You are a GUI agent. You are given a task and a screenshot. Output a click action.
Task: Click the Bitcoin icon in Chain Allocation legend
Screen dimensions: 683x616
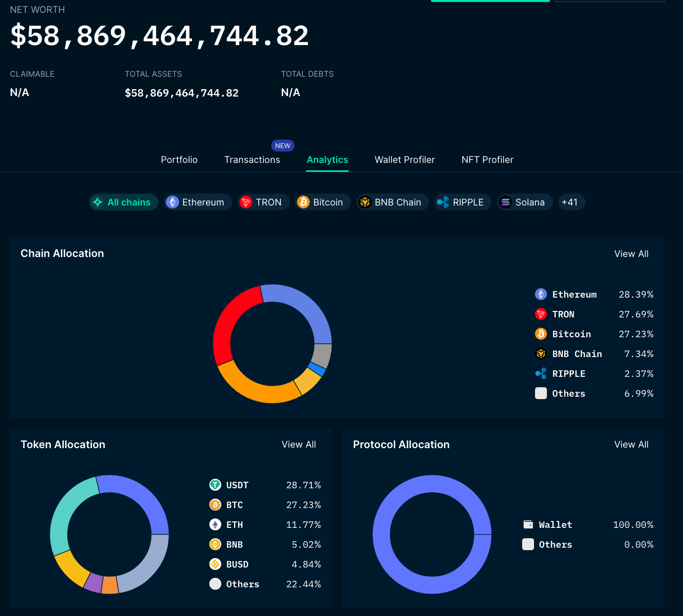(541, 334)
